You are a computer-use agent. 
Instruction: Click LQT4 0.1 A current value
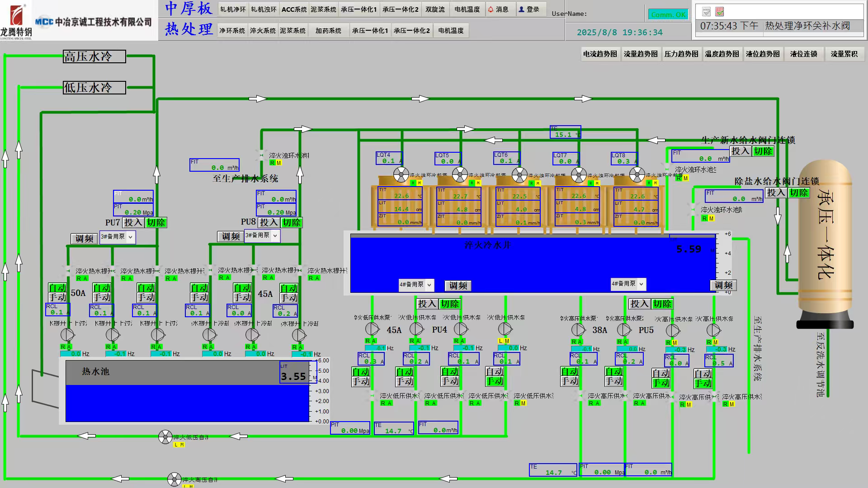(x=389, y=158)
